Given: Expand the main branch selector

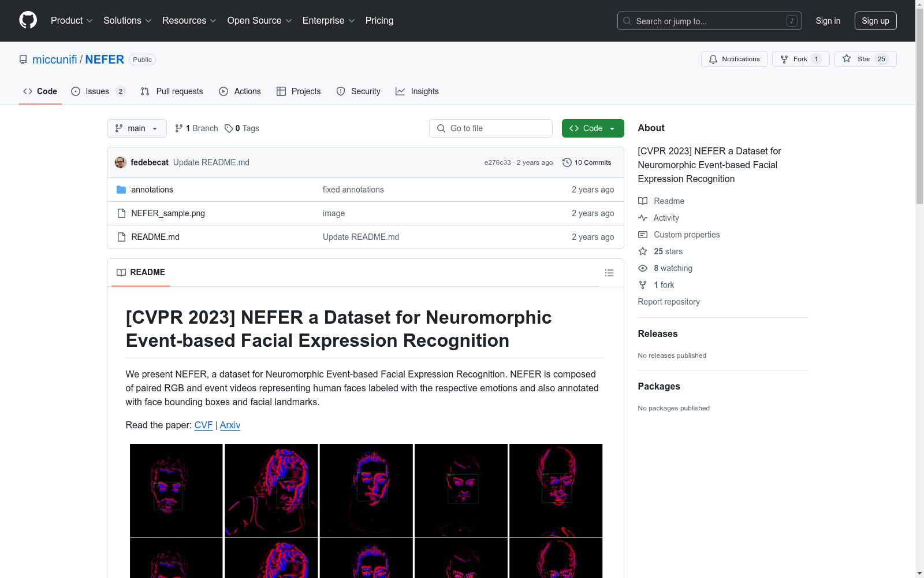Looking at the screenshot, I should tap(137, 128).
